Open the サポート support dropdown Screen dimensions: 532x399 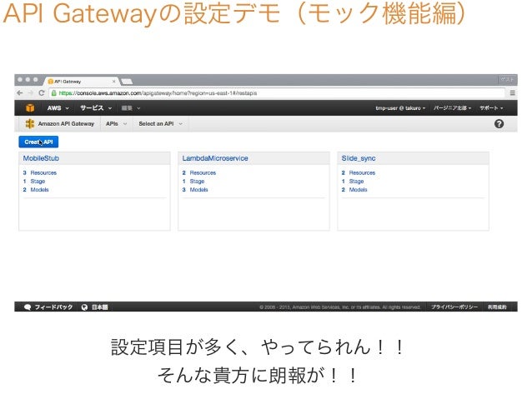pos(491,108)
